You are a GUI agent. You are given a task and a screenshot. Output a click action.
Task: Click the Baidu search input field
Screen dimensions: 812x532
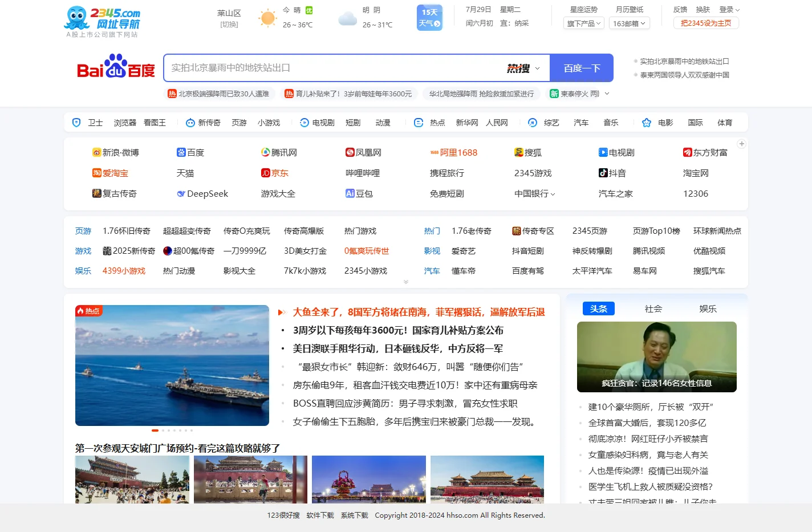click(x=334, y=68)
